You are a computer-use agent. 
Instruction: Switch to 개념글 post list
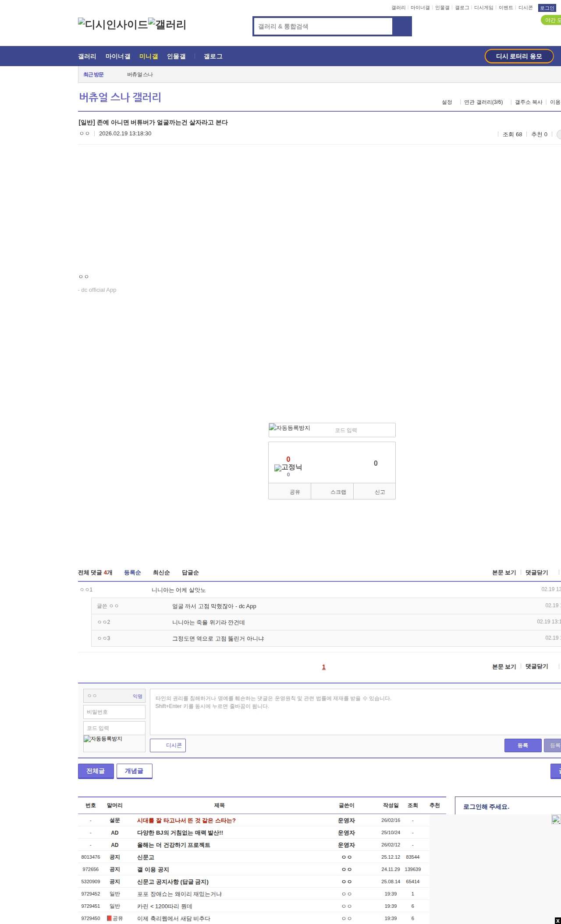[134, 771]
